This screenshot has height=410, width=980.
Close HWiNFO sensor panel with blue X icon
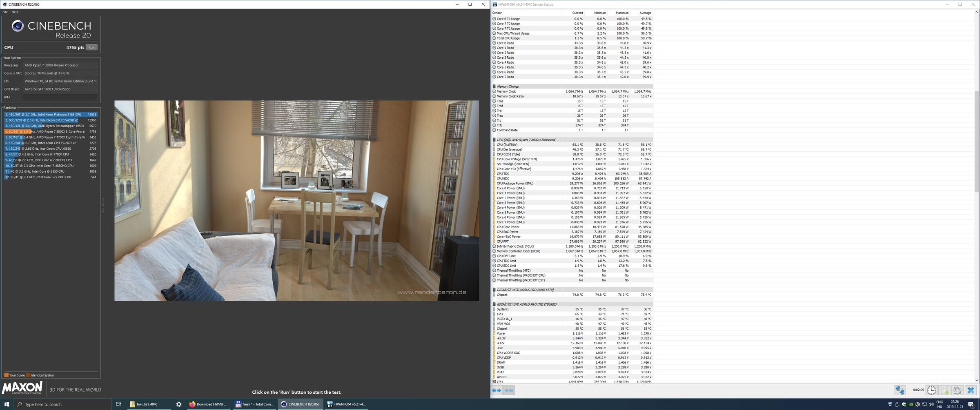971,390
